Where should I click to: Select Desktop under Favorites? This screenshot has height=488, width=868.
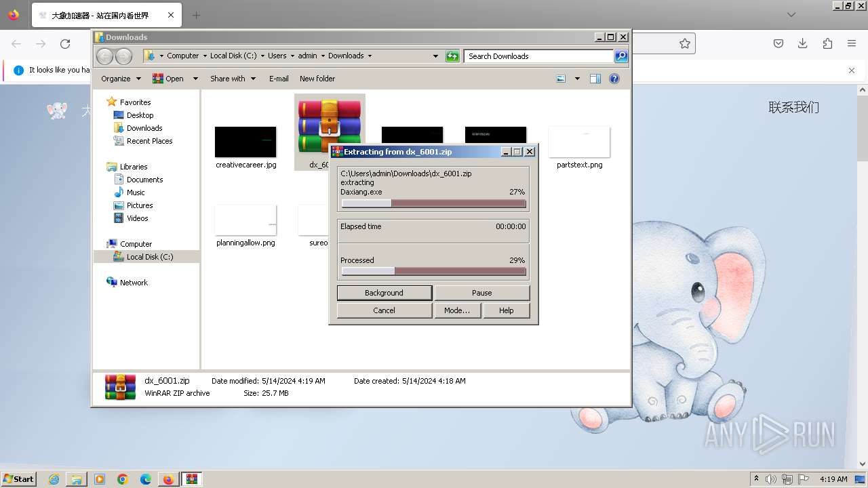(x=140, y=115)
